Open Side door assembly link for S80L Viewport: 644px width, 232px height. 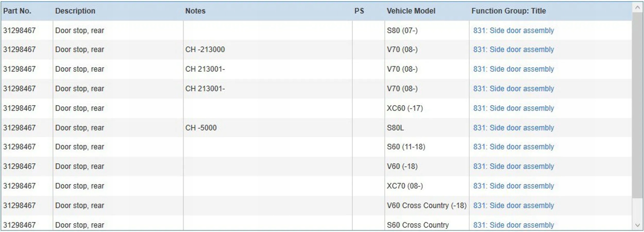[513, 128]
